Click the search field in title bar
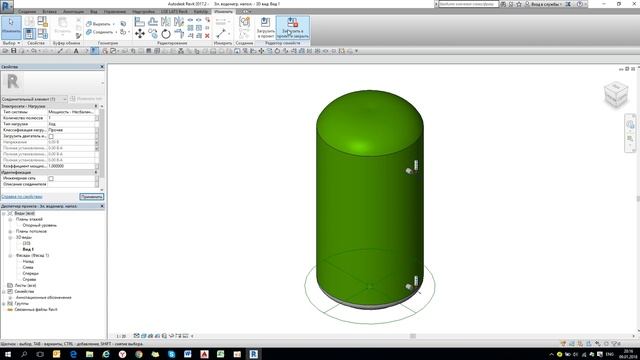This screenshot has height=360, width=640. click(x=468, y=4)
